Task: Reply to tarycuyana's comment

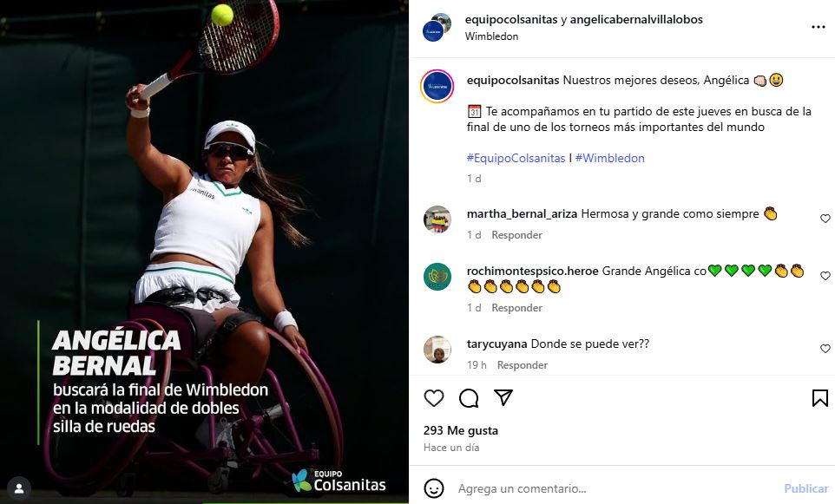Action: [522, 365]
